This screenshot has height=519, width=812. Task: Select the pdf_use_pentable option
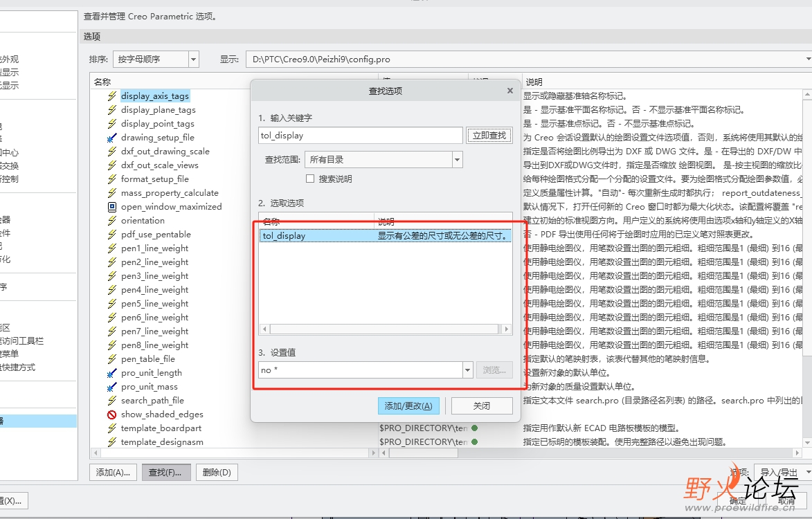point(156,235)
